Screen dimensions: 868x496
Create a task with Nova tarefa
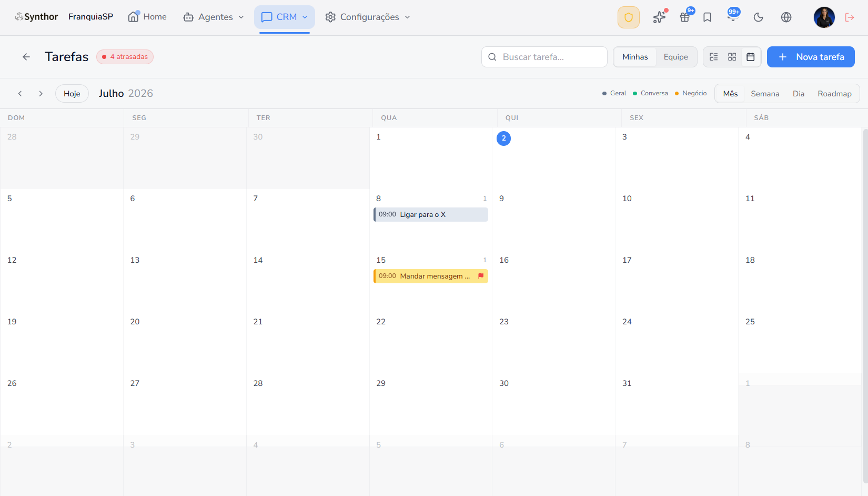(x=811, y=57)
